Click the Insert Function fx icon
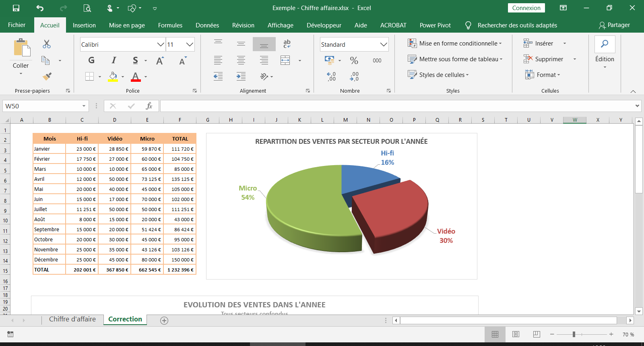 tap(149, 106)
